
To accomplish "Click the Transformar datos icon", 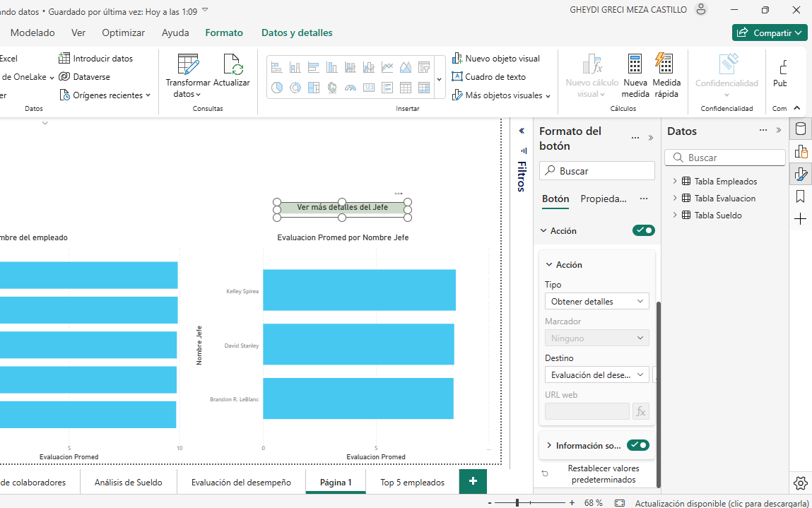I will pyautogui.click(x=188, y=64).
